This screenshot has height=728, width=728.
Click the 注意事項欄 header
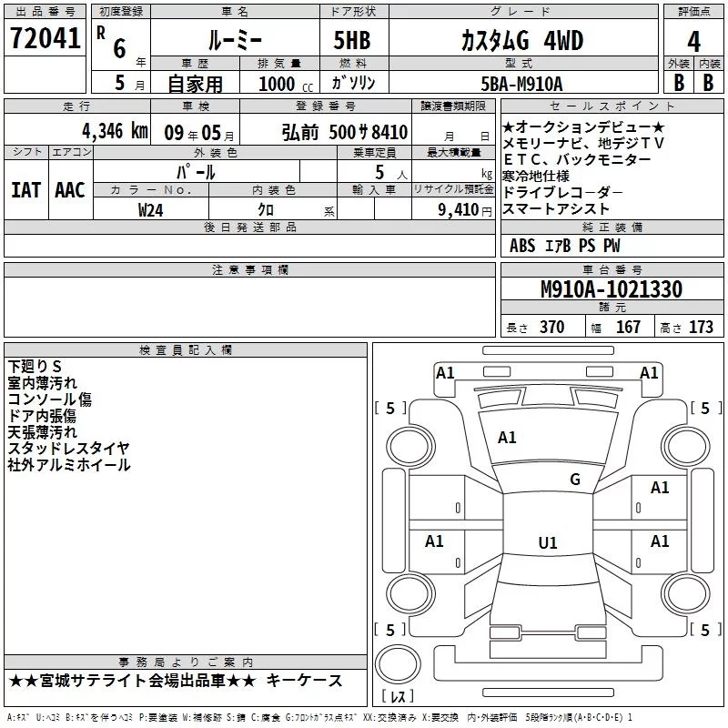[x=249, y=269]
